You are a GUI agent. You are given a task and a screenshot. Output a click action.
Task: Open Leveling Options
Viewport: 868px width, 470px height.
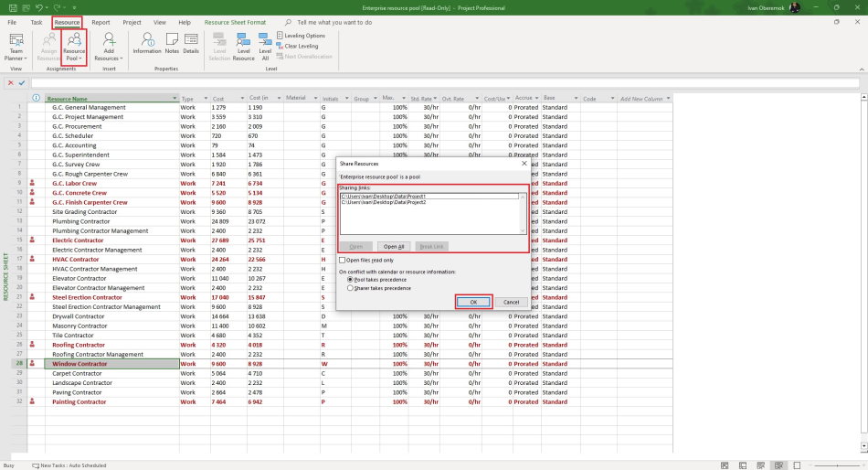(x=301, y=36)
